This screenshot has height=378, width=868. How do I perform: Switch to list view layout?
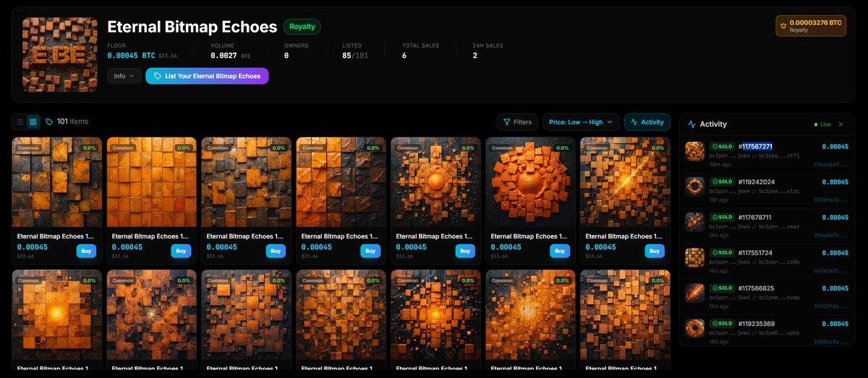point(20,122)
